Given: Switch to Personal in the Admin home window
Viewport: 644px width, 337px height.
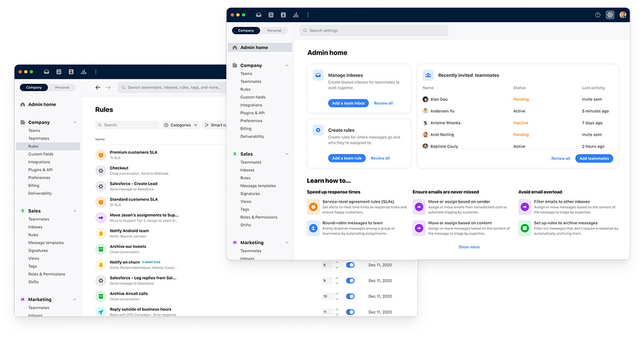Looking at the screenshot, I should [x=274, y=31].
